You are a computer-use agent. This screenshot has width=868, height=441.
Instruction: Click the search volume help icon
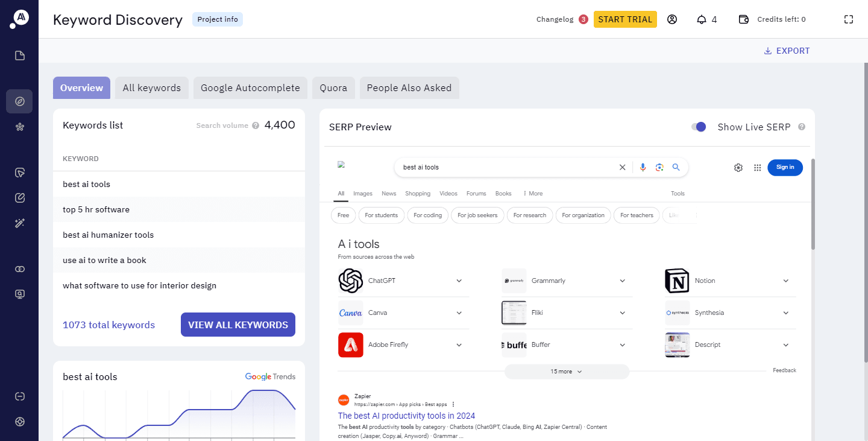click(256, 125)
